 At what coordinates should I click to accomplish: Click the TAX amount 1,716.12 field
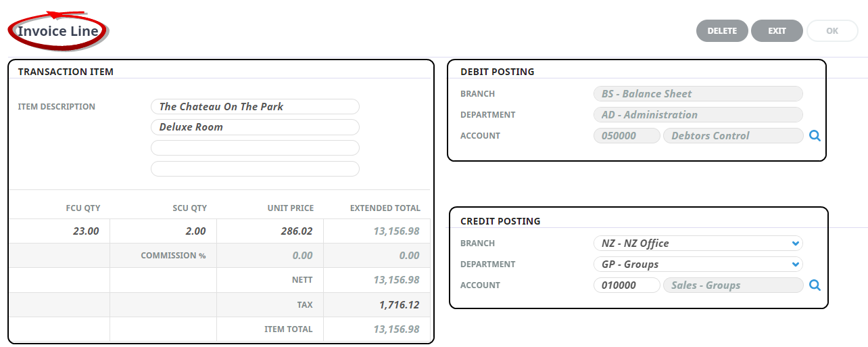(x=379, y=305)
